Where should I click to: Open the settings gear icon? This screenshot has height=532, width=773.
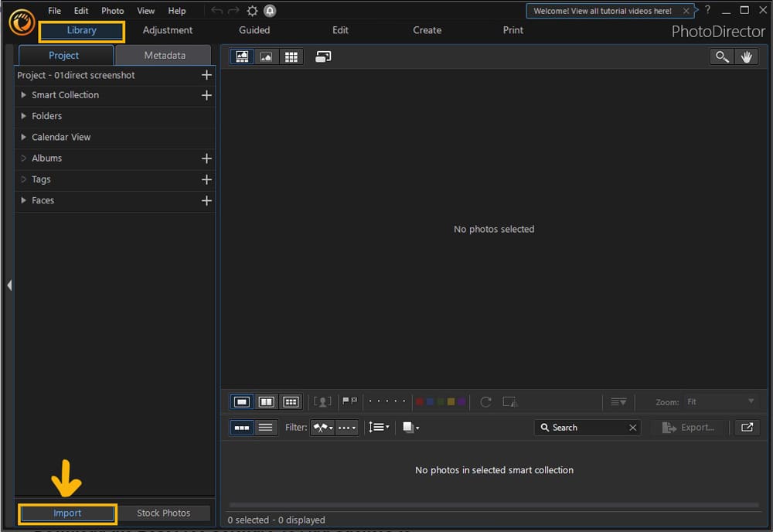tap(251, 10)
